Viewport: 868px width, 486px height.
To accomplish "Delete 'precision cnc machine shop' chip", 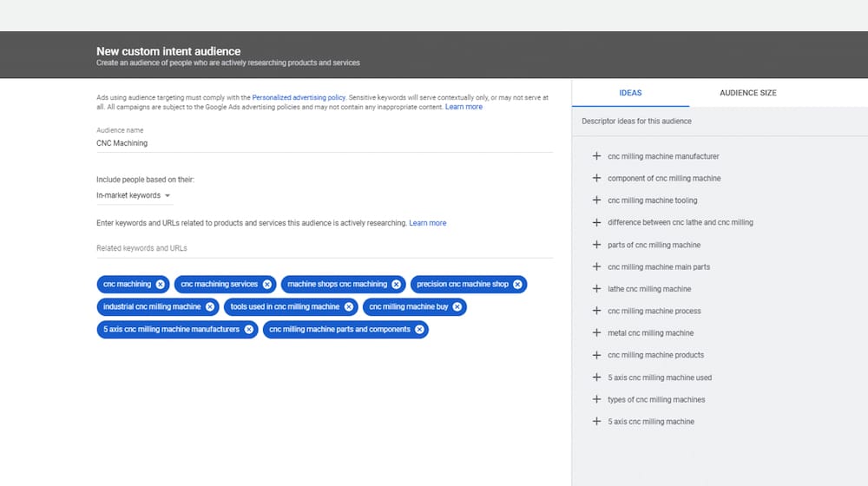I will [517, 284].
